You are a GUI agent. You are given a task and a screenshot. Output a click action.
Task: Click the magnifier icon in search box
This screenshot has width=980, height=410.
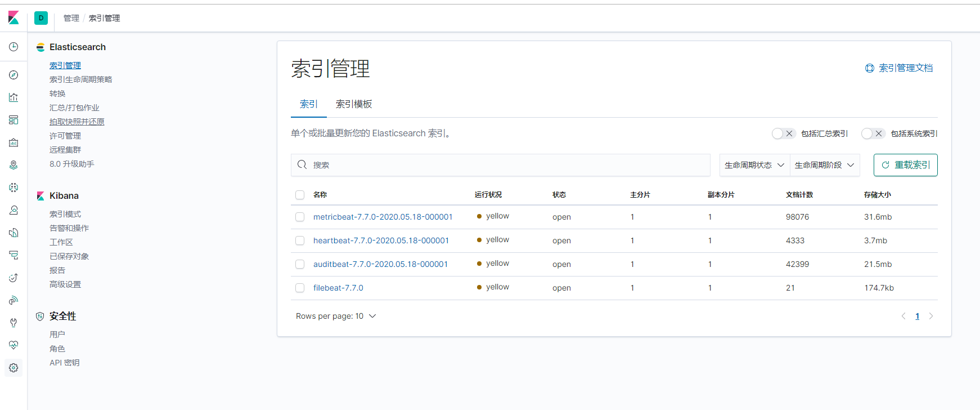pyautogui.click(x=302, y=164)
